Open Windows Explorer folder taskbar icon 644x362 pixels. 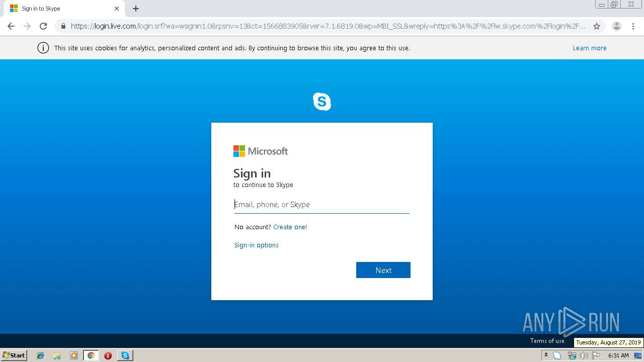coord(57,355)
